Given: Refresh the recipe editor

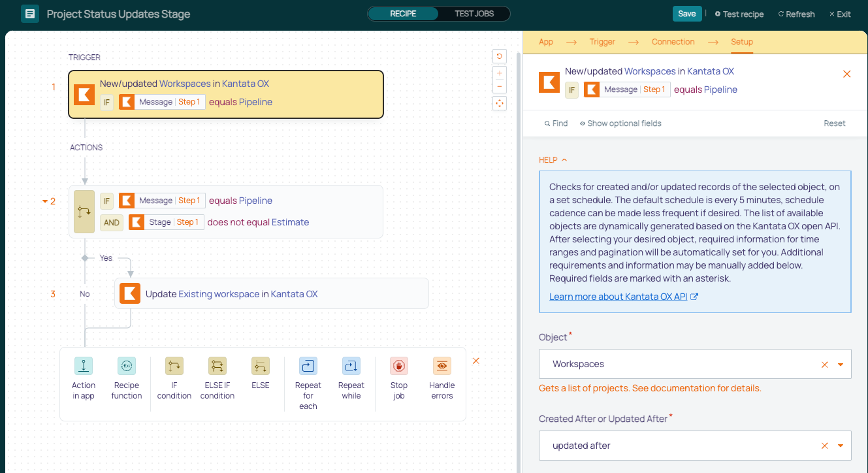Looking at the screenshot, I should (x=796, y=14).
